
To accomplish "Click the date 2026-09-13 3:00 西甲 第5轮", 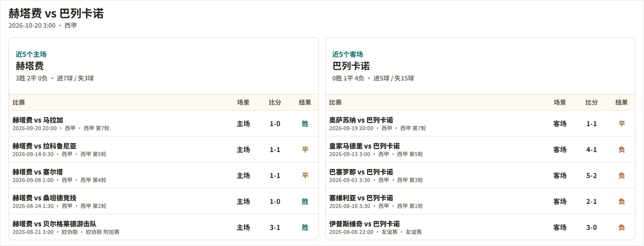I will pyautogui.click(x=376, y=154).
